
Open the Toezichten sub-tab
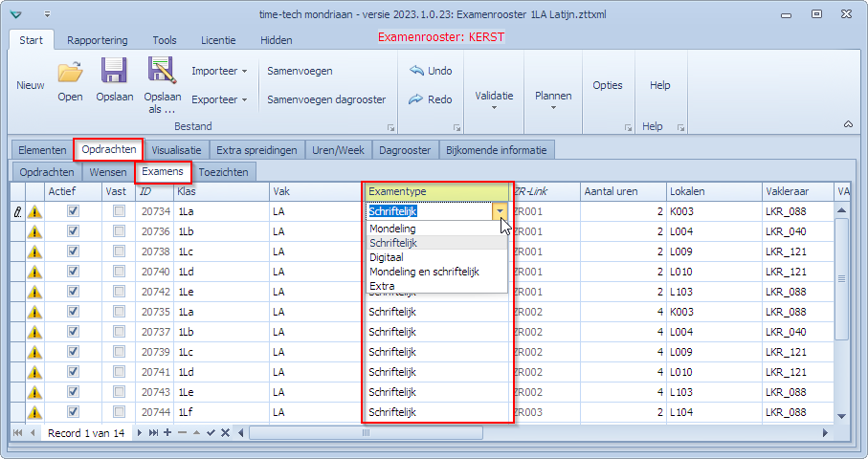[x=224, y=172]
